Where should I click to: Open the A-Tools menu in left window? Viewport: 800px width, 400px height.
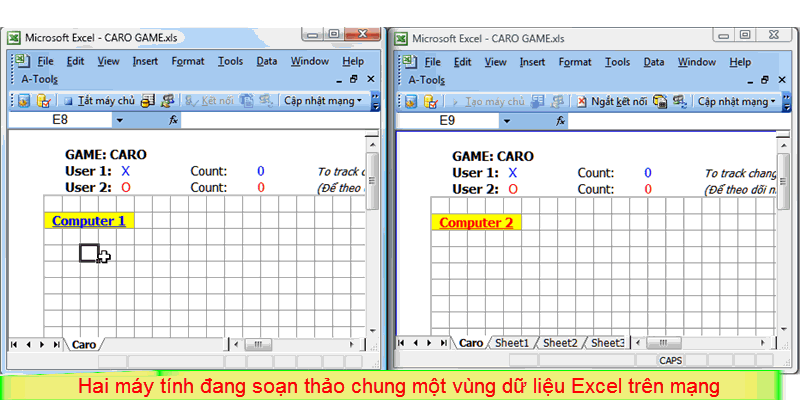(x=38, y=79)
